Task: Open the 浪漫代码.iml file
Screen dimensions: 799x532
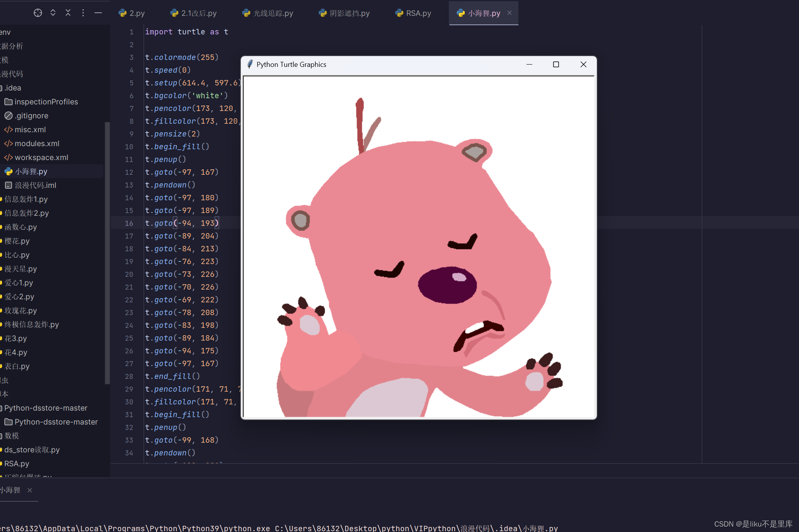Action: (31, 185)
